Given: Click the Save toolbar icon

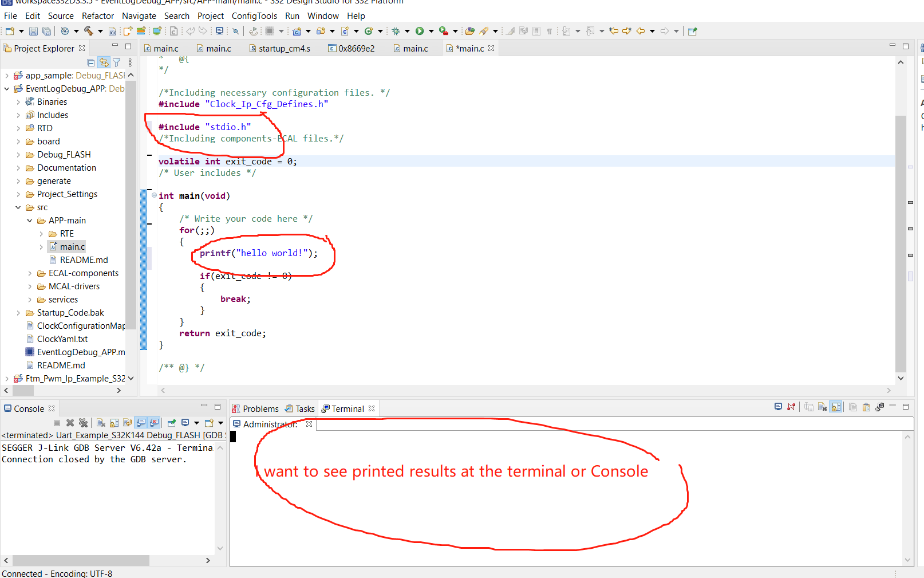Looking at the screenshot, I should [x=33, y=31].
